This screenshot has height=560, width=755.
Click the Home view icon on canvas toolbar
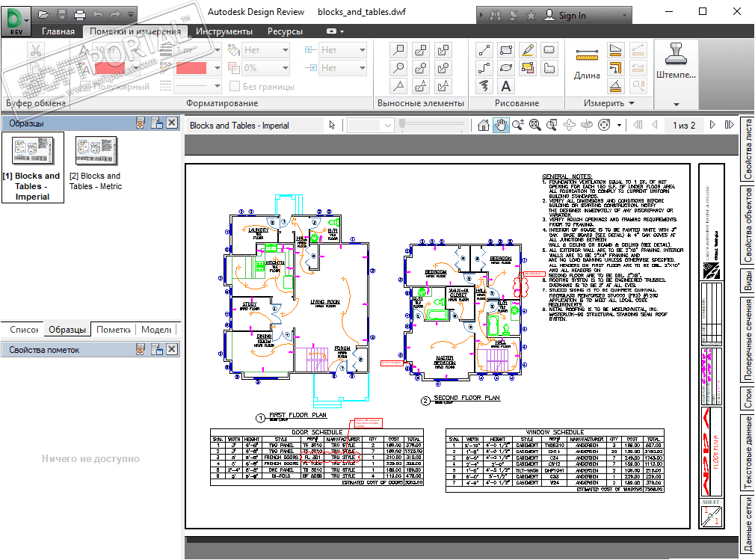coord(484,125)
